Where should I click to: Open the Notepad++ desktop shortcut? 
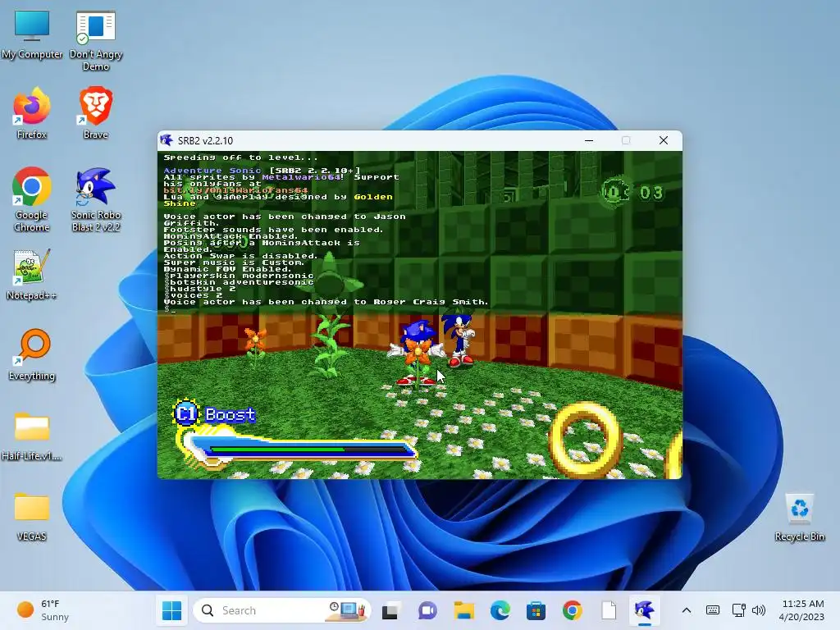coord(32,274)
